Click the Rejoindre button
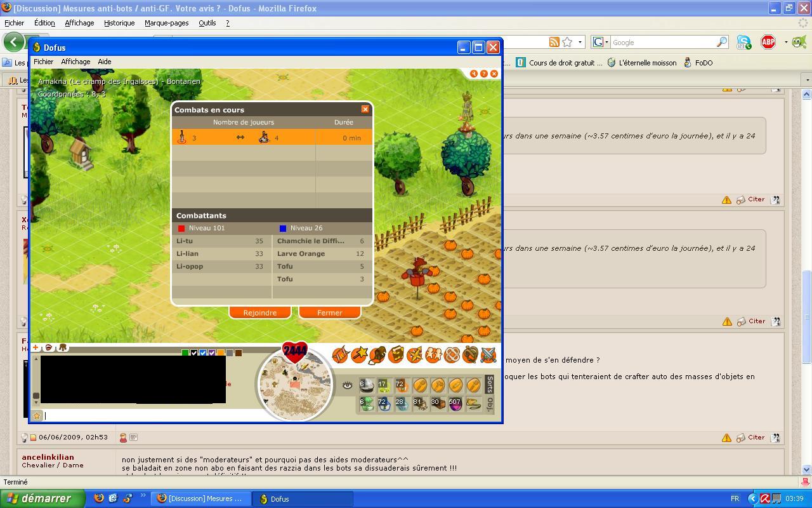This screenshot has width=812, height=508. click(260, 312)
